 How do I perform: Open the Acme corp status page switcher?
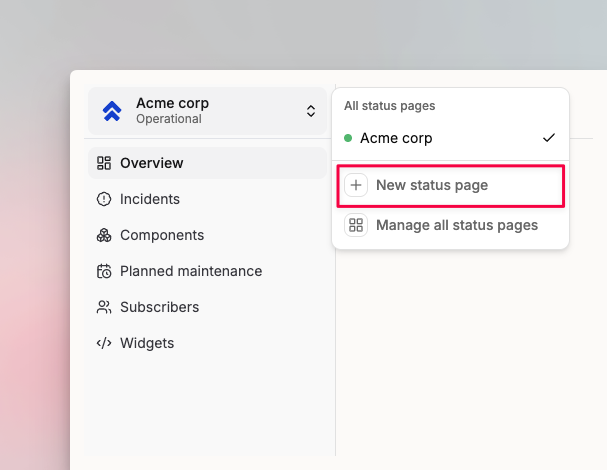tap(207, 111)
